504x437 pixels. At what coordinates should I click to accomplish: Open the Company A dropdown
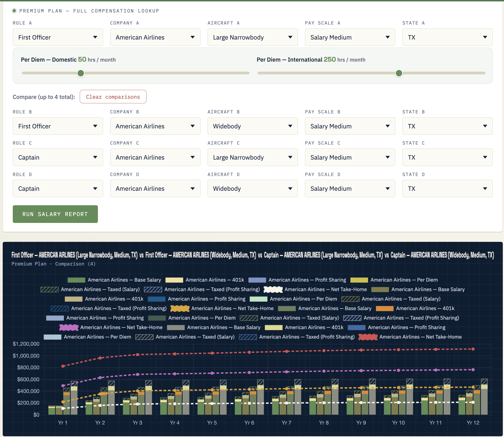point(155,37)
